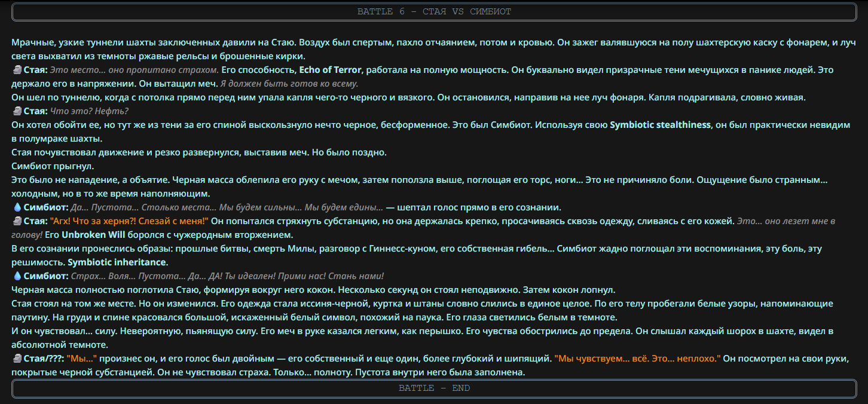
Task: Click the phrase "шептал голос прямо в его сознании"
Action: [479, 208]
